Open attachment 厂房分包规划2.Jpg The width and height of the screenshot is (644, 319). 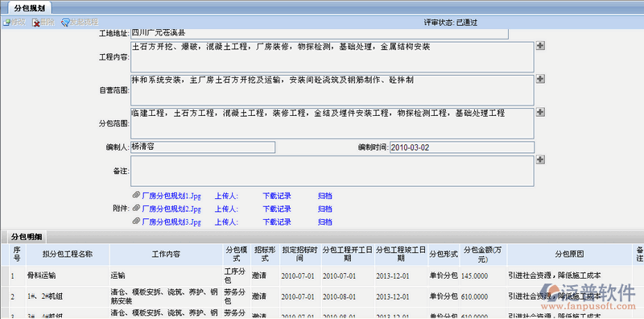tap(171, 209)
